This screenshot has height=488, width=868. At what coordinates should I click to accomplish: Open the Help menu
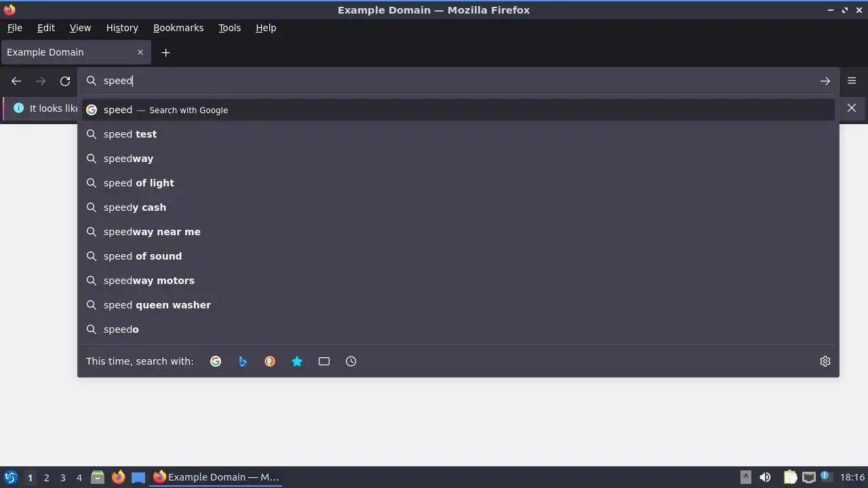(266, 28)
